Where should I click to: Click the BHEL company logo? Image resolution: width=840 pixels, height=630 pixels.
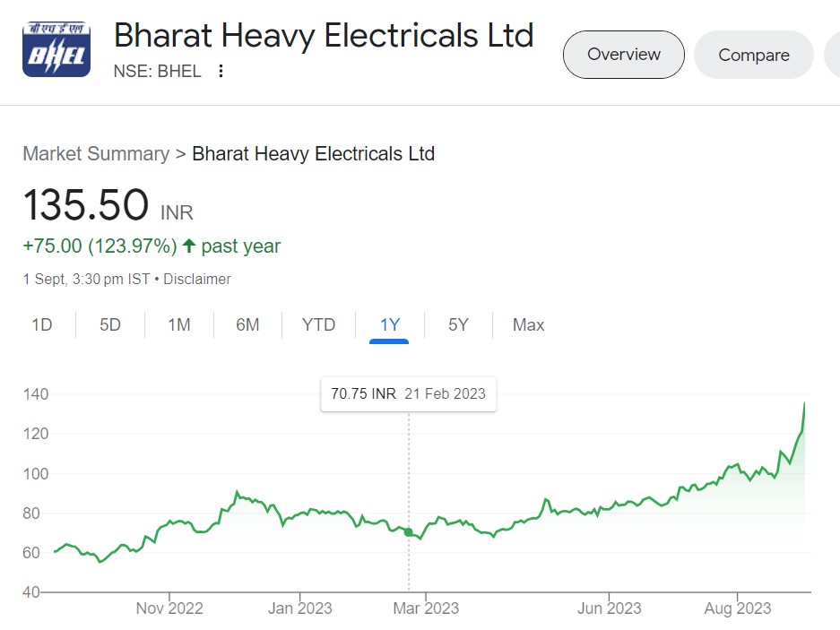point(56,49)
